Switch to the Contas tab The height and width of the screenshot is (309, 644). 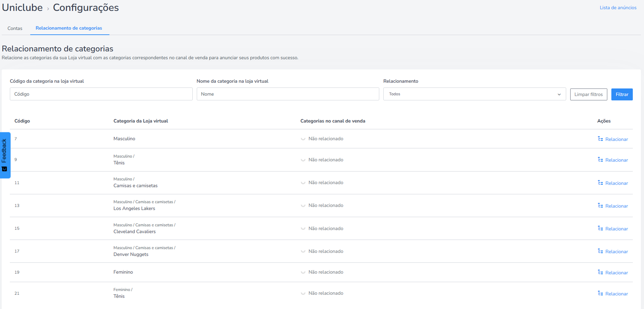pyautogui.click(x=15, y=28)
